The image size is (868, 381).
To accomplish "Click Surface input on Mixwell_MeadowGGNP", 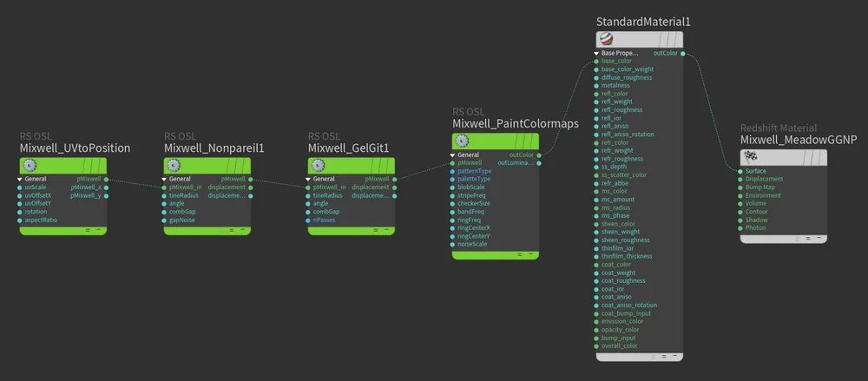I will pos(740,171).
